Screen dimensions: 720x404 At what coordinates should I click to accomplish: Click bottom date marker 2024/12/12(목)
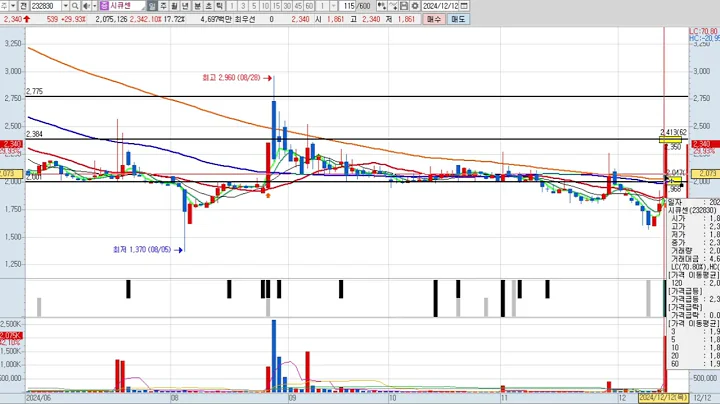(x=663, y=397)
